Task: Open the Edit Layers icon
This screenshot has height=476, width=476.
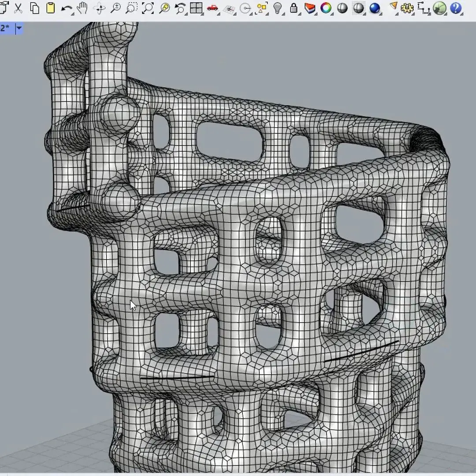Action: 310,8
